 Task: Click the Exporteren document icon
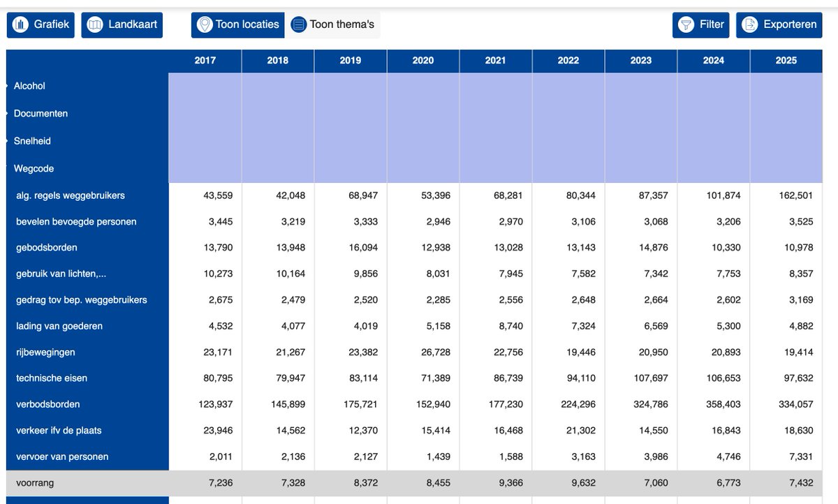749,25
